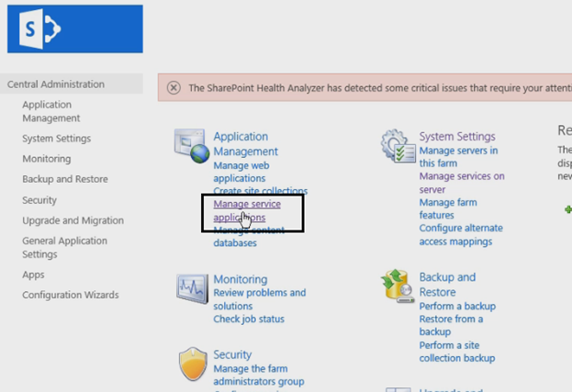Open Central Administration in sidebar
The width and height of the screenshot is (572, 392).
coord(56,84)
